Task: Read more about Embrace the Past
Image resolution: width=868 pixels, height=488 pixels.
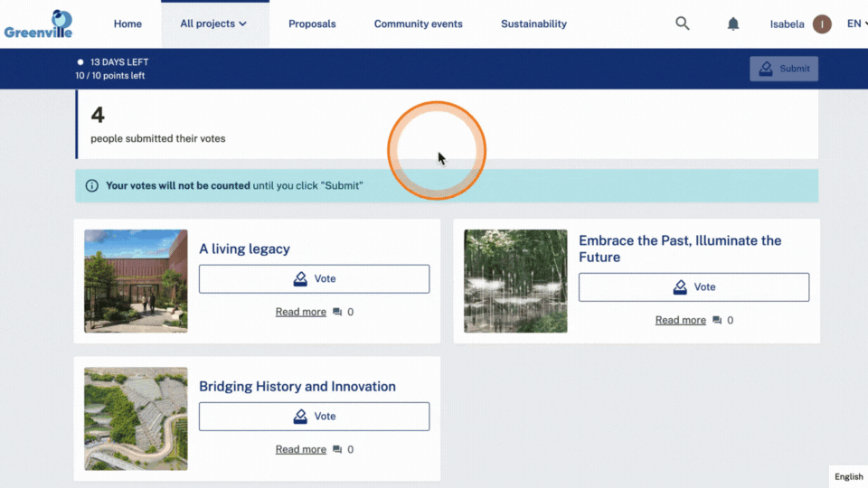Action: tap(680, 320)
